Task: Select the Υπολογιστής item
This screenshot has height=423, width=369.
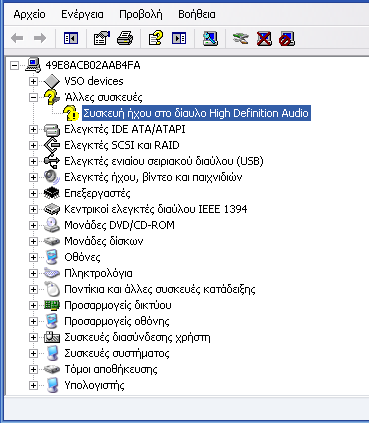Action: coord(94,385)
